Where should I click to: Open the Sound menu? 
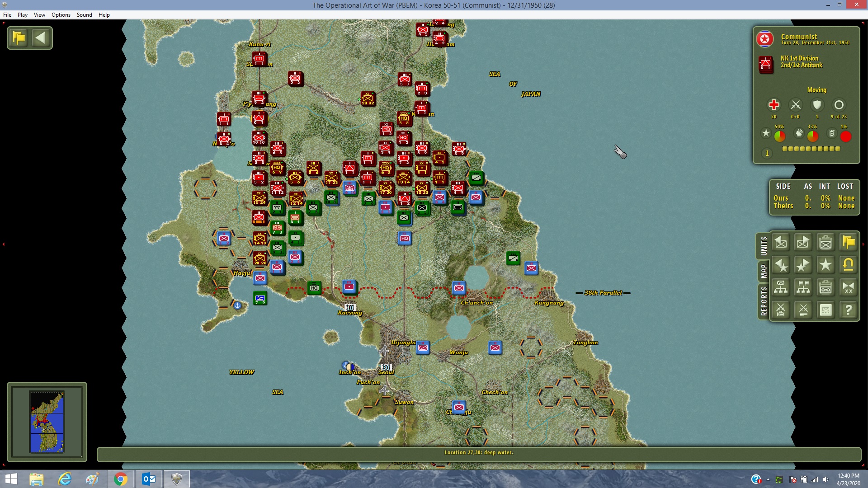click(x=85, y=15)
